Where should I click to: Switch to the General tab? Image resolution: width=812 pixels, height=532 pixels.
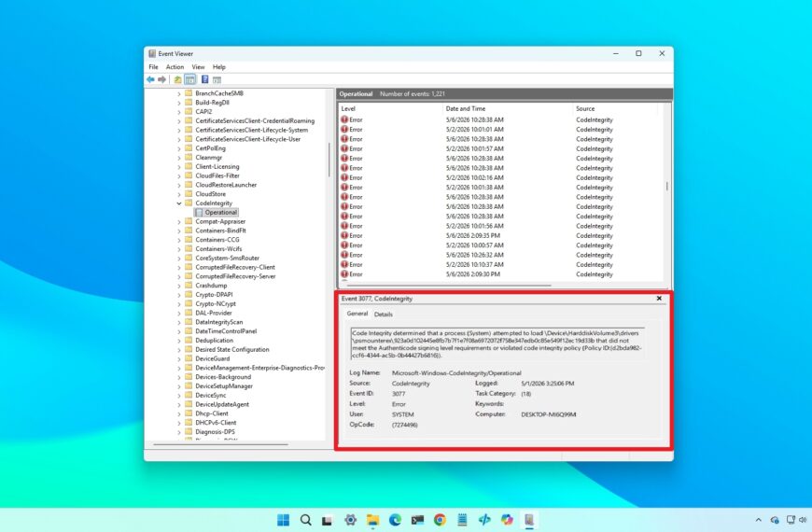[x=357, y=314]
